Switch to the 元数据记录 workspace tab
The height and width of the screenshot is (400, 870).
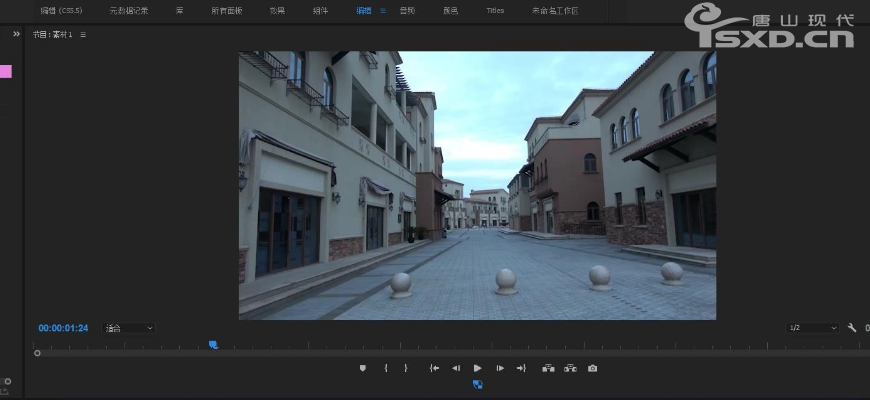coord(128,11)
